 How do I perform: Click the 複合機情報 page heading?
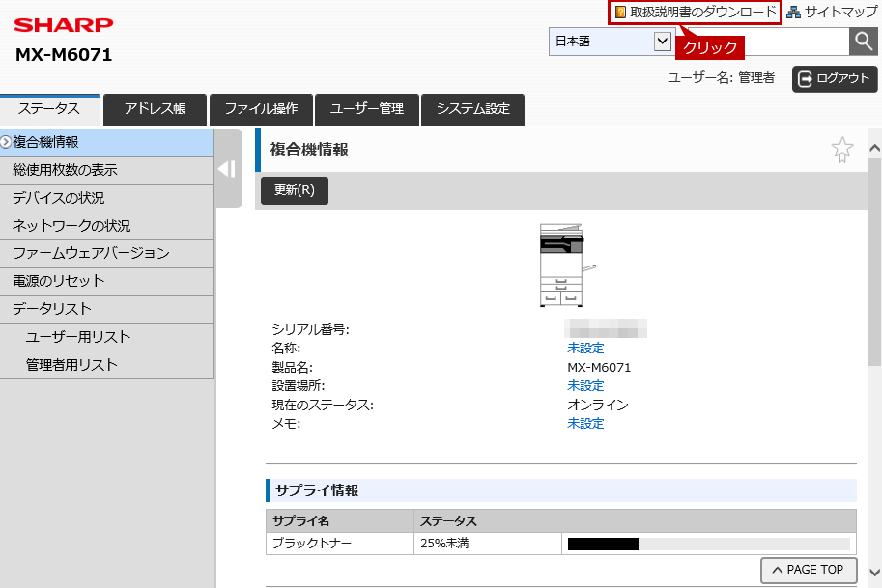tap(309, 150)
